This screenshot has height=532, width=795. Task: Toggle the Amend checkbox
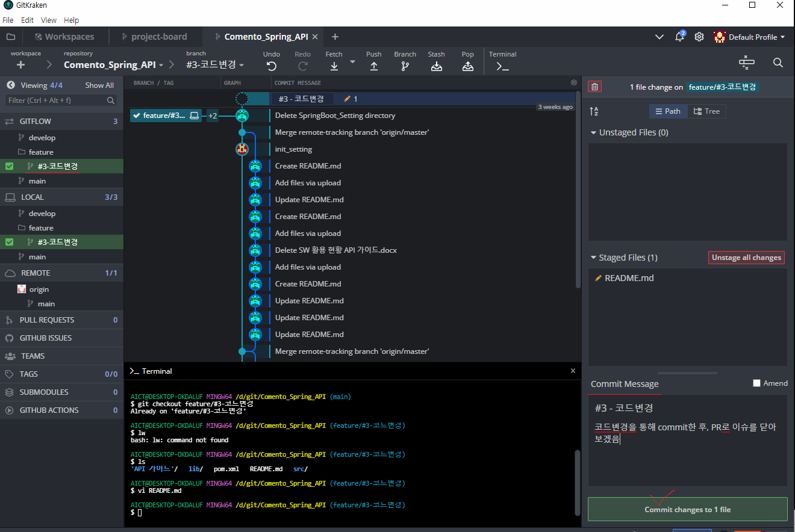[x=757, y=383]
